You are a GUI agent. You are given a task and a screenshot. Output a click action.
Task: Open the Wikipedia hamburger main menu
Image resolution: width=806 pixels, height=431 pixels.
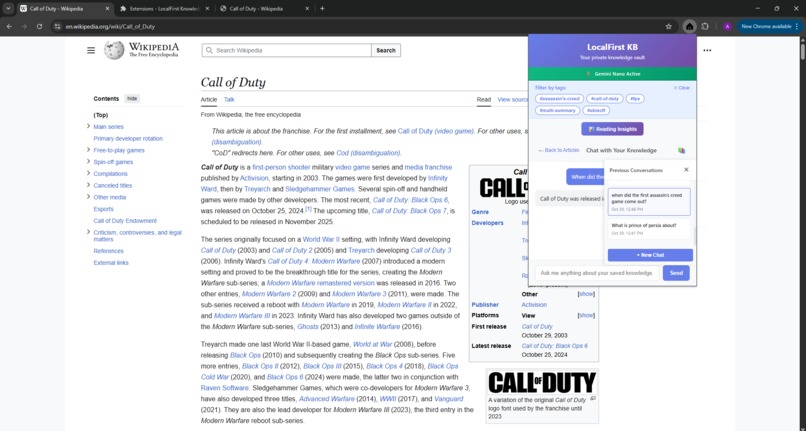[91, 50]
